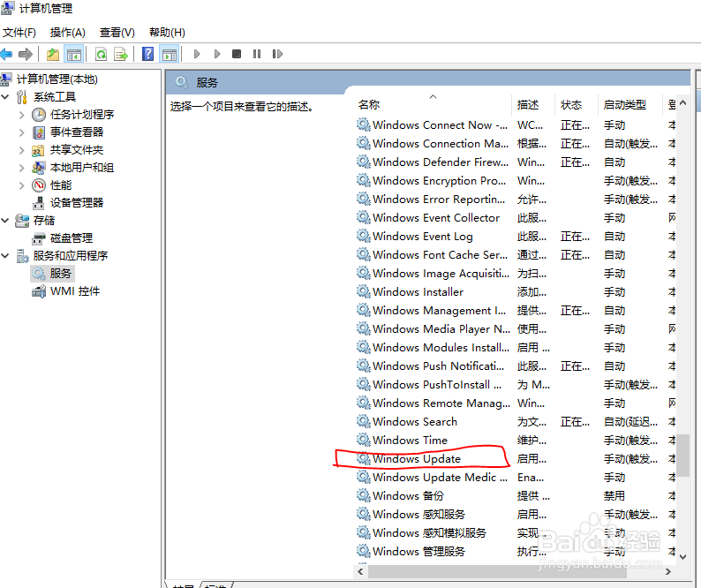Select the Windows 管理服务 row
The width and height of the screenshot is (701, 588).
click(x=516, y=551)
